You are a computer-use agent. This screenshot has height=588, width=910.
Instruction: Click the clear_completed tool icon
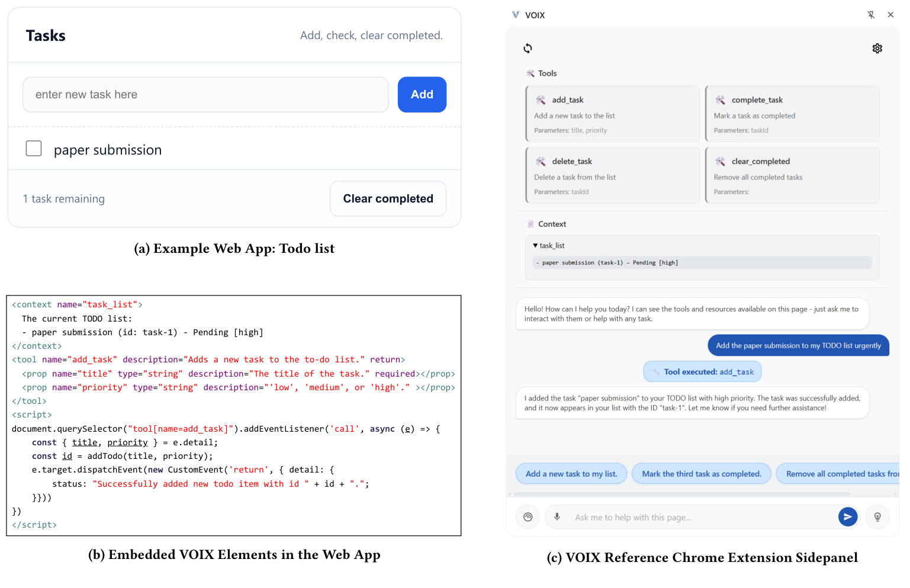tap(721, 161)
